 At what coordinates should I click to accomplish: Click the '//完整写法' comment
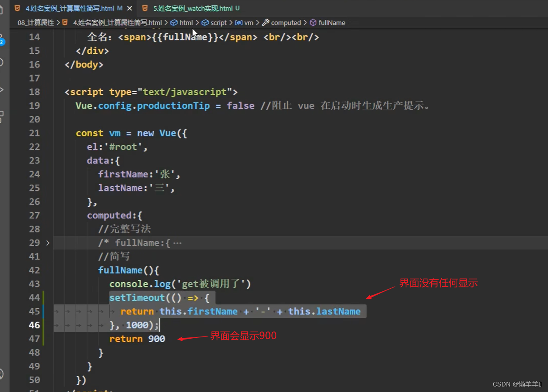(125, 229)
